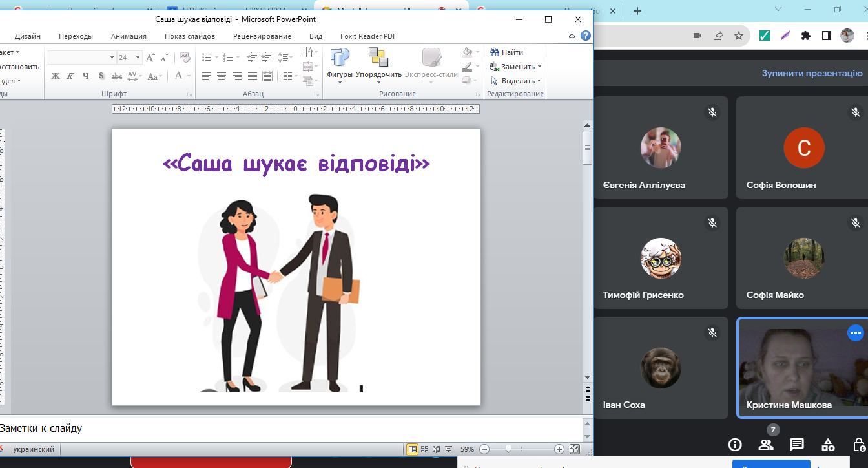Image resolution: width=868 pixels, height=468 pixels.
Task: Zoom out with the minus button
Action: 484,449
